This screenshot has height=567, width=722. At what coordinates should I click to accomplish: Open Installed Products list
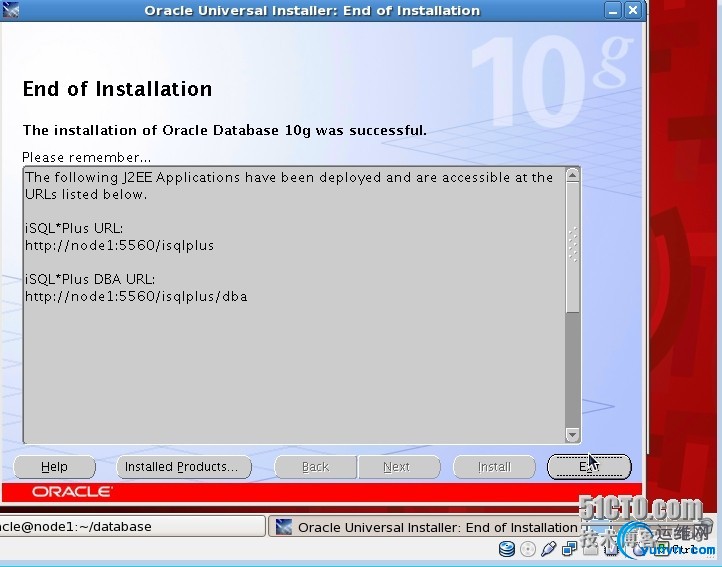tap(183, 467)
